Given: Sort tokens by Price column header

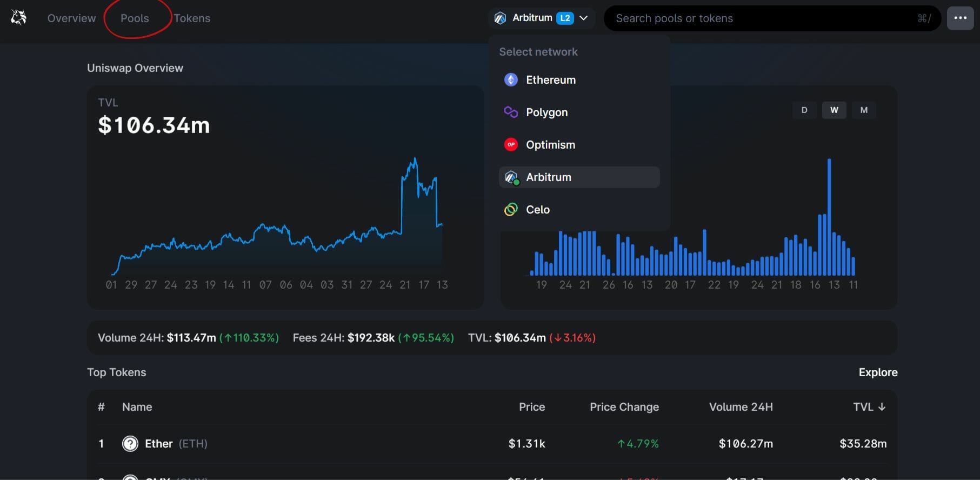Looking at the screenshot, I should coord(532,407).
